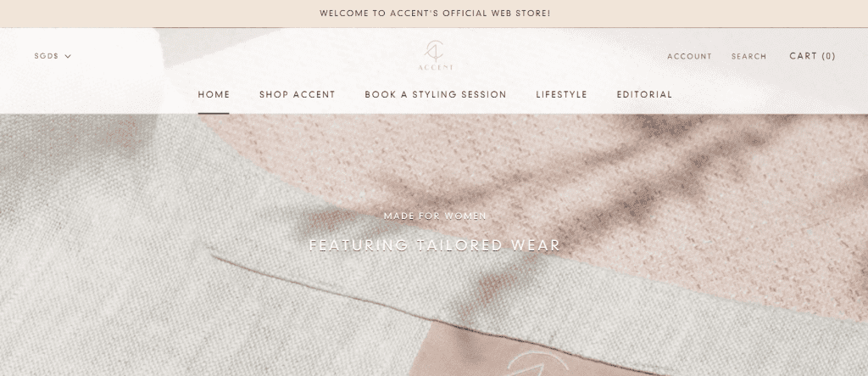Open the Editorial menu item
The height and width of the screenshot is (376, 868).
[644, 94]
